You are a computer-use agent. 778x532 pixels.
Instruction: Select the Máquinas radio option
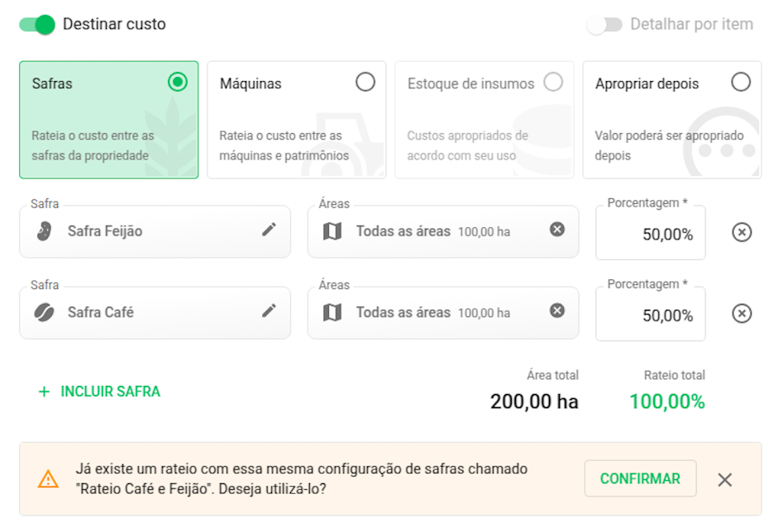coord(365,83)
